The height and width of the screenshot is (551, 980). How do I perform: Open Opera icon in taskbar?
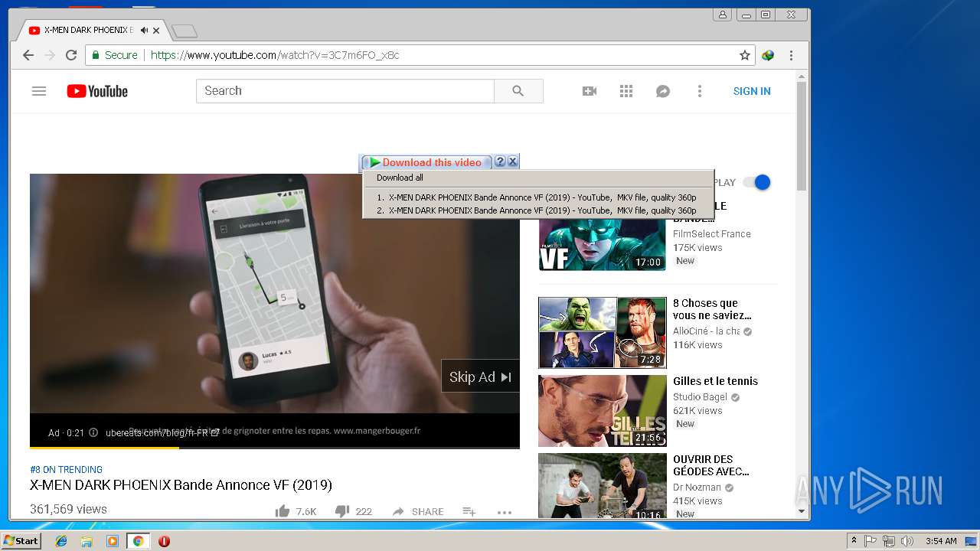tap(164, 541)
